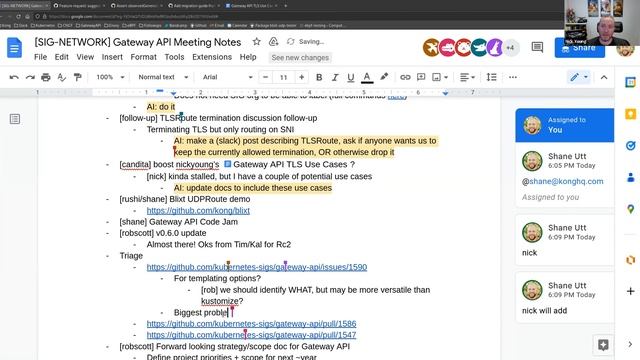Image resolution: width=640 pixels, height=360 pixels.
Task: Toggle italic formatting
Action: (335, 77)
